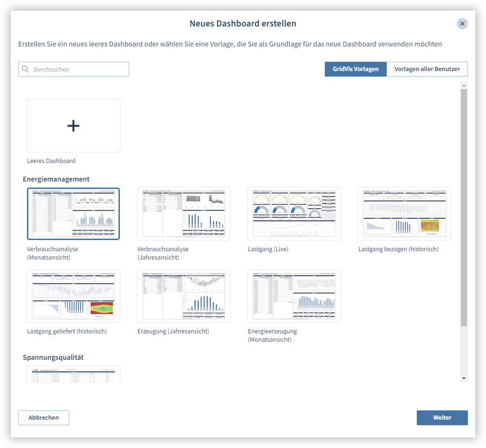Click the magnifier icon in the search field
Image resolution: width=486 pixels, height=448 pixels.
point(26,69)
